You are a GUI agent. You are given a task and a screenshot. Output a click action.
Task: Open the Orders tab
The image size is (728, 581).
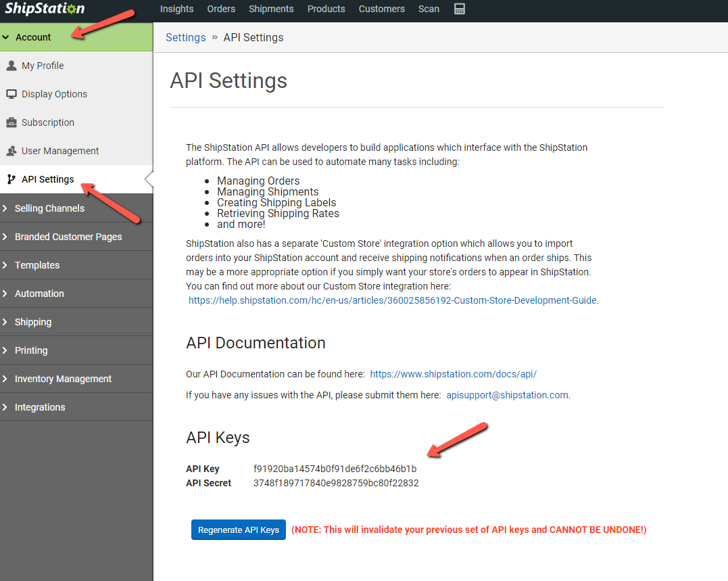(x=221, y=9)
